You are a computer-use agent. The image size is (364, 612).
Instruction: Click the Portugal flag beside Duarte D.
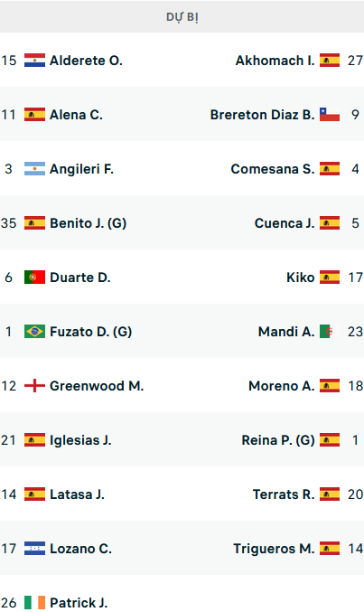coord(34,278)
